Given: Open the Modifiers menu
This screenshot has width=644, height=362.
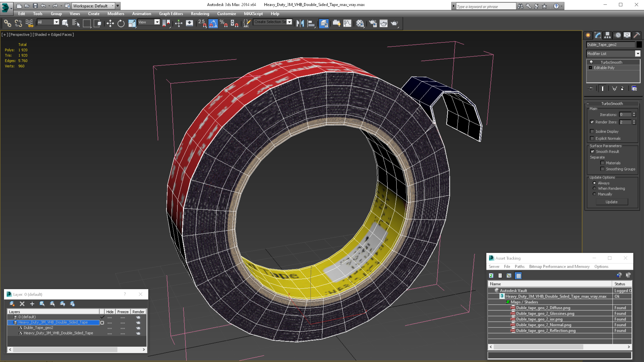Looking at the screenshot, I should pos(116,13).
